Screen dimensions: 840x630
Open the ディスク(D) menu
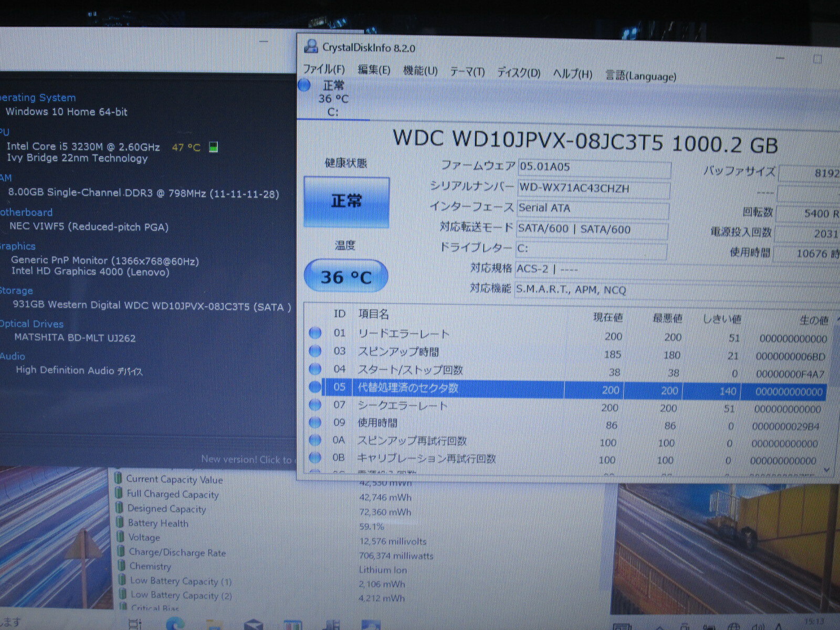pos(519,73)
